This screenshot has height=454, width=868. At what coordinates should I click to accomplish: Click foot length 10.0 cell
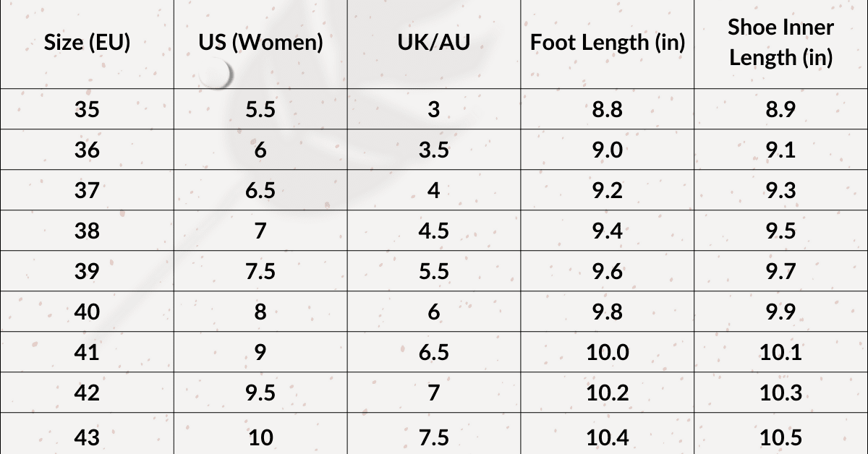(608, 353)
